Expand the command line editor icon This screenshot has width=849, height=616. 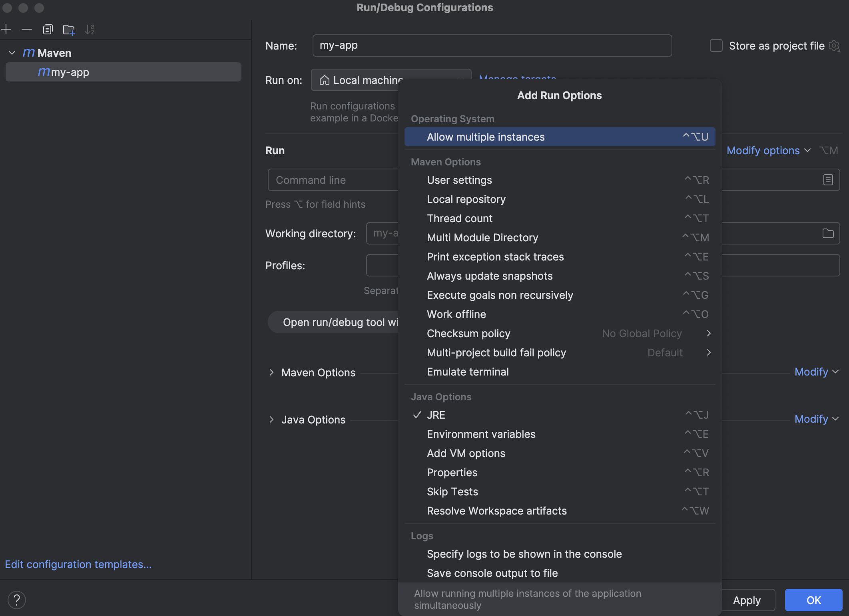click(828, 180)
